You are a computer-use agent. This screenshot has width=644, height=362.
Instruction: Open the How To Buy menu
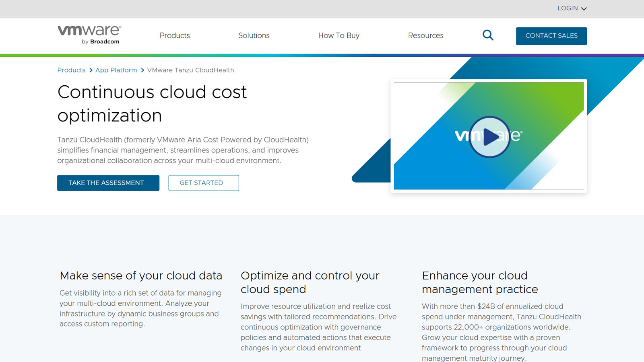pyautogui.click(x=339, y=35)
